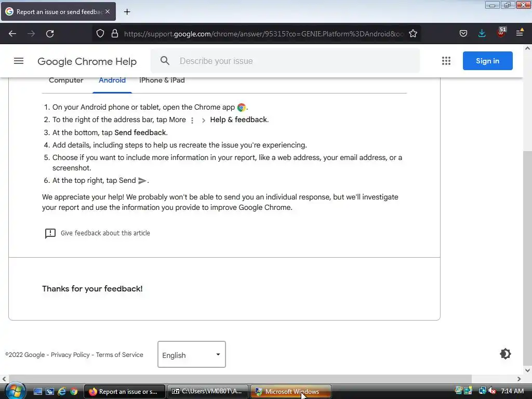Toggle dark mode theme icon
The width and height of the screenshot is (532, 399).
click(x=505, y=354)
